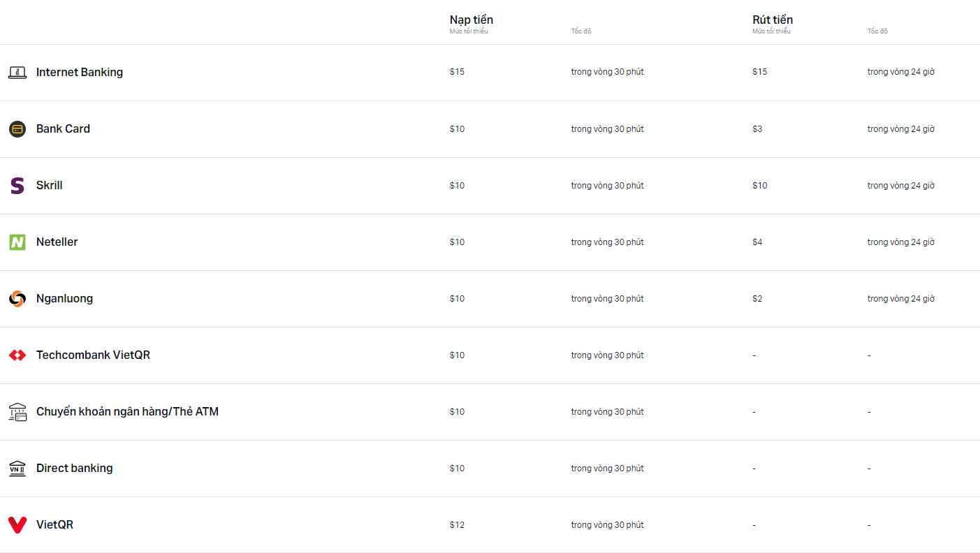Screen dimensions: 980x553
Task: Click the Neteller withdrawal speed text
Action: 901,242
